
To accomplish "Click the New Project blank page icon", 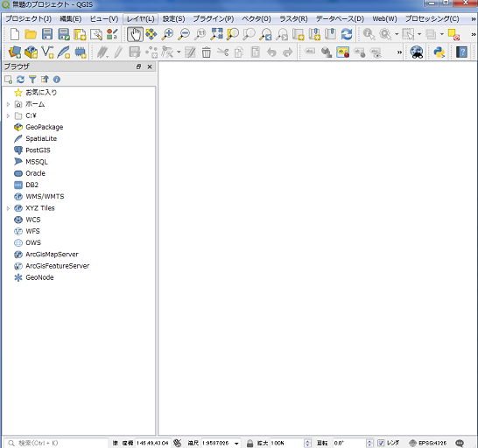I will (15, 34).
